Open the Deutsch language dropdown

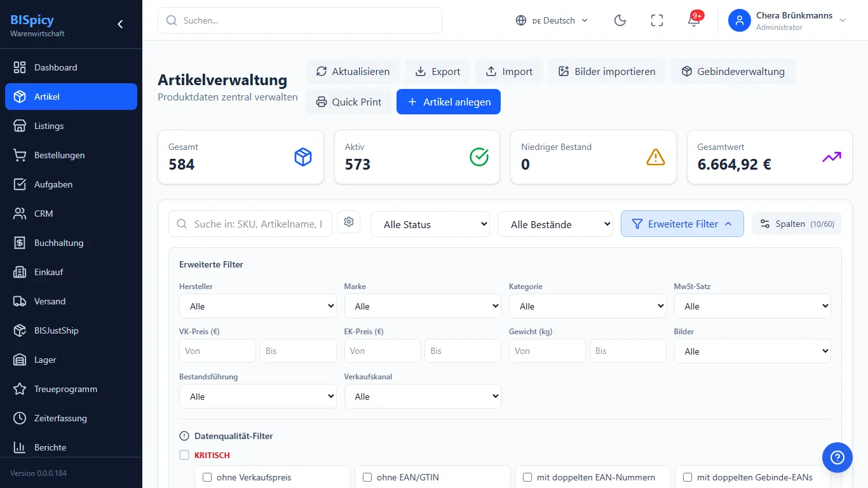point(552,20)
